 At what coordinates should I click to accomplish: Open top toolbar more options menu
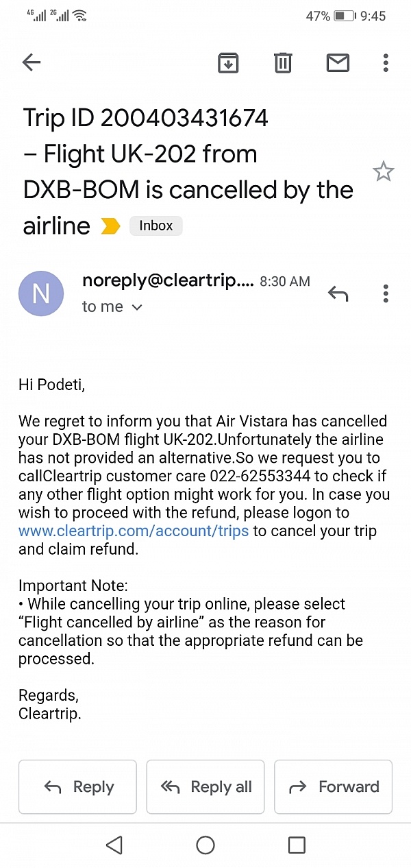click(386, 63)
